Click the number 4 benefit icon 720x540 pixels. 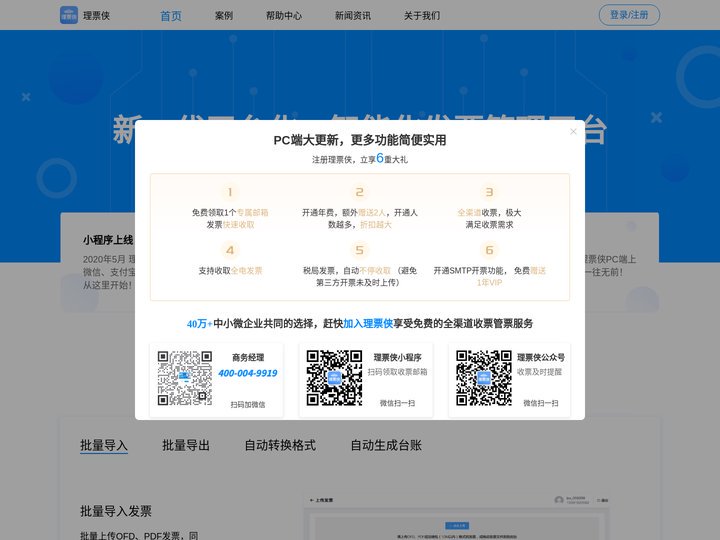230,250
